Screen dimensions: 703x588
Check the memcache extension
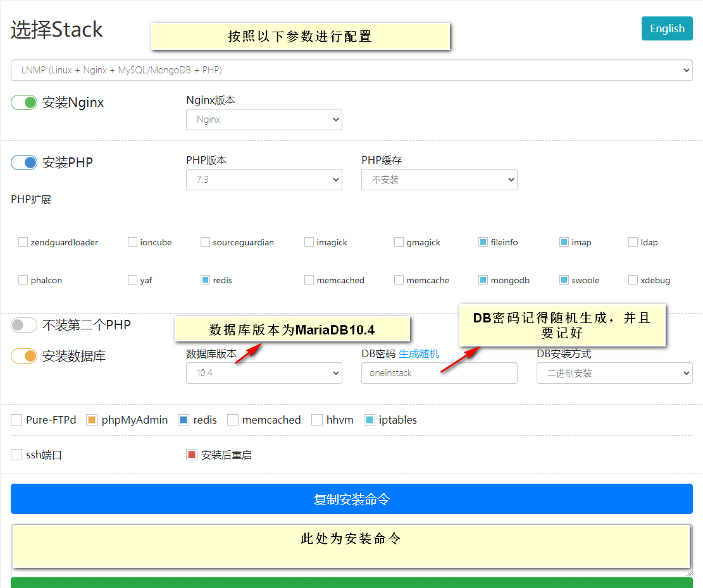(x=399, y=280)
